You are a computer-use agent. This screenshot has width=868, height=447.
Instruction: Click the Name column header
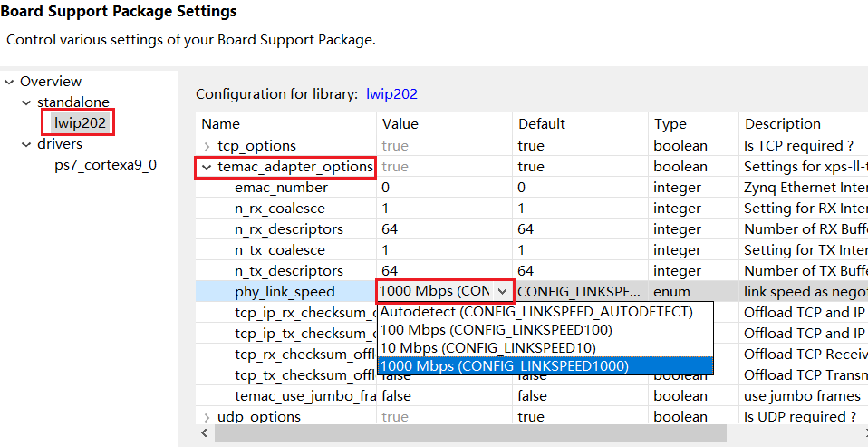click(x=220, y=124)
